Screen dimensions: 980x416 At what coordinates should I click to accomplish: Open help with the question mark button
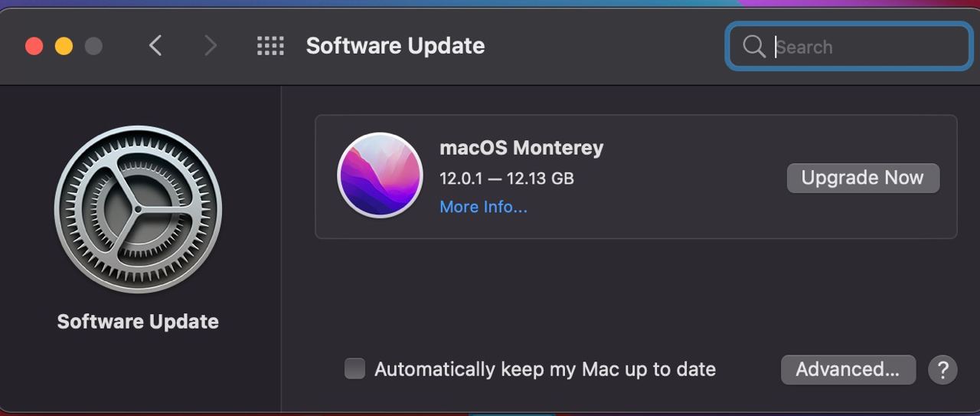[942, 369]
